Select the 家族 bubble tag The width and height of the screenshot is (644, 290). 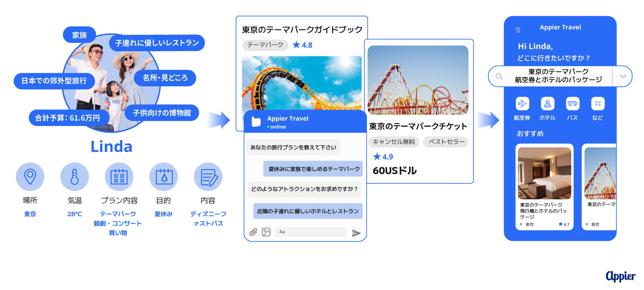coord(79,35)
